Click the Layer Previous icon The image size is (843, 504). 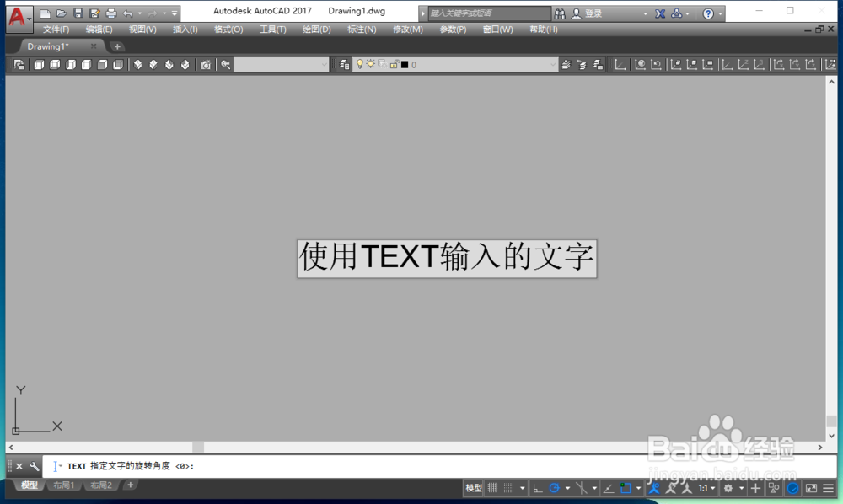582,65
